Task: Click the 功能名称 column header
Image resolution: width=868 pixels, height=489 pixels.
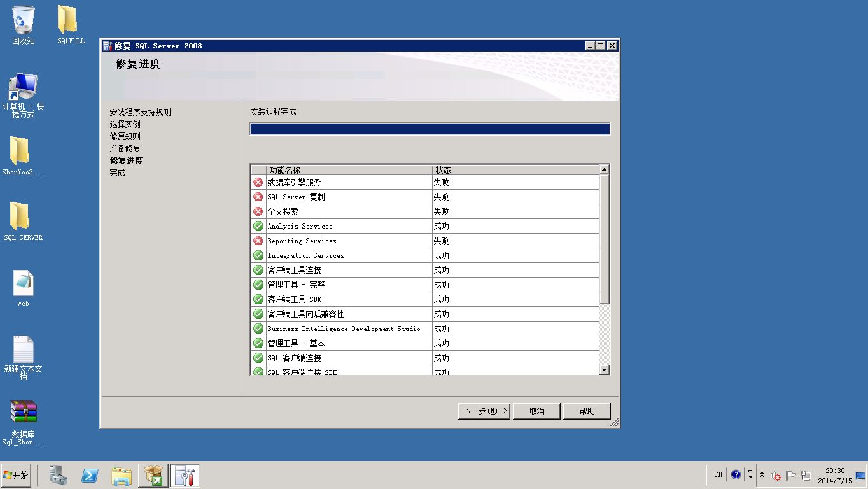Action: tap(349, 170)
